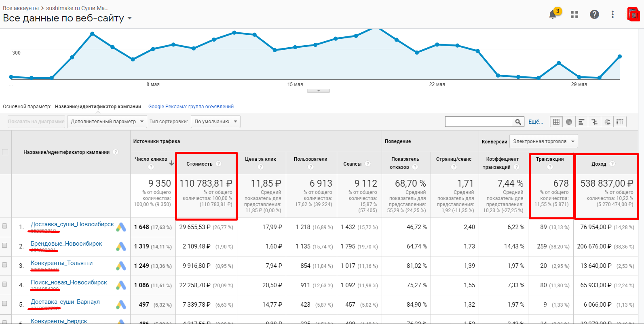Click the first data point on the chart
644x324 pixels.
(x=11, y=77)
